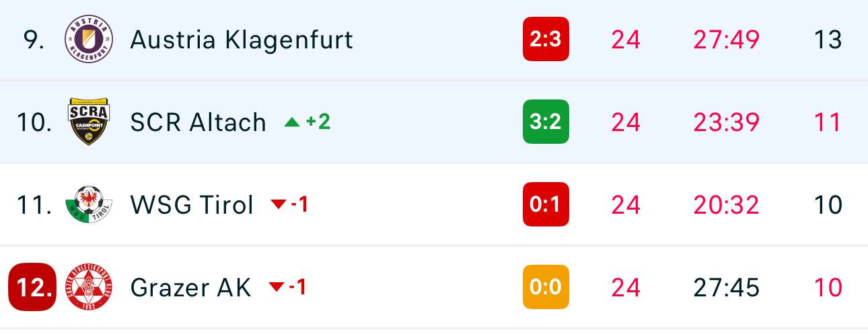Open the orange 0:0 score badge

[546, 287]
